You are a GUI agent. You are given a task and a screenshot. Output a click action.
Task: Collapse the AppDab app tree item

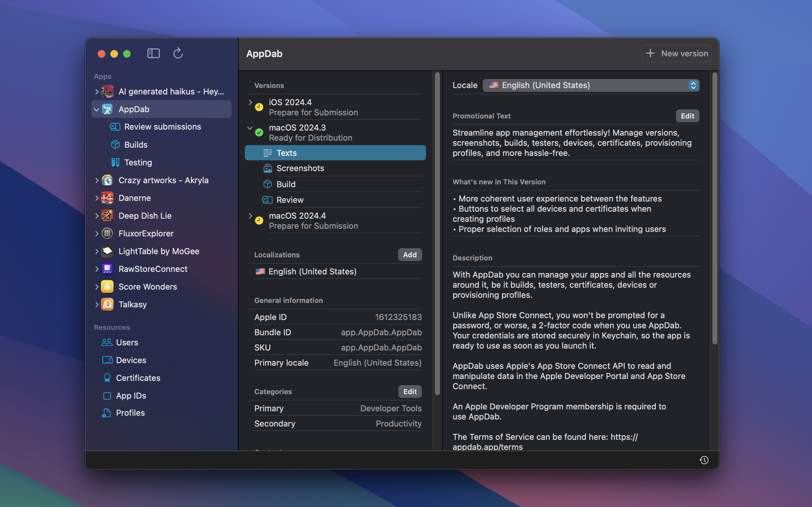(x=96, y=109)
